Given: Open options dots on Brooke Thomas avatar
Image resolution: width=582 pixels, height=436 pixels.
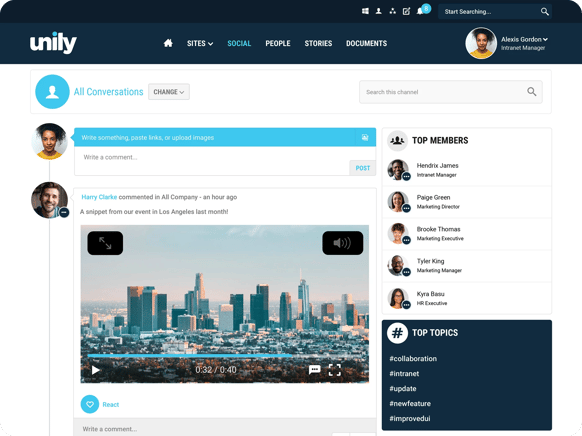Looking at the screenshot, I should pos(406,240).
